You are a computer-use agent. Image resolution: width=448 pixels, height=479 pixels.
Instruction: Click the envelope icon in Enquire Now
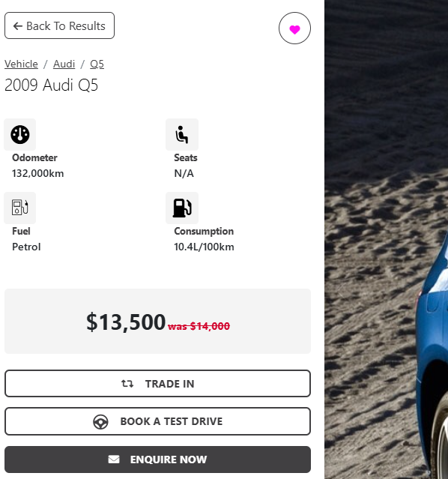(114, 460)
